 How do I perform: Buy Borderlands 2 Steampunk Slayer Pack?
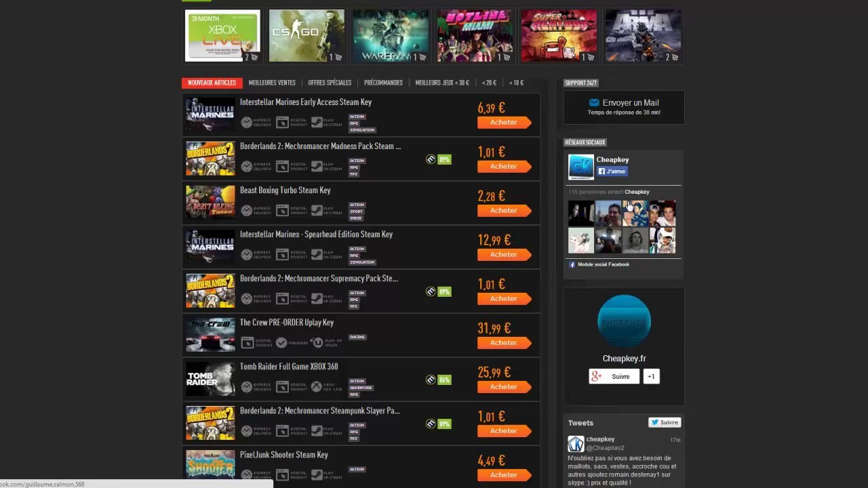click(504, 431)
